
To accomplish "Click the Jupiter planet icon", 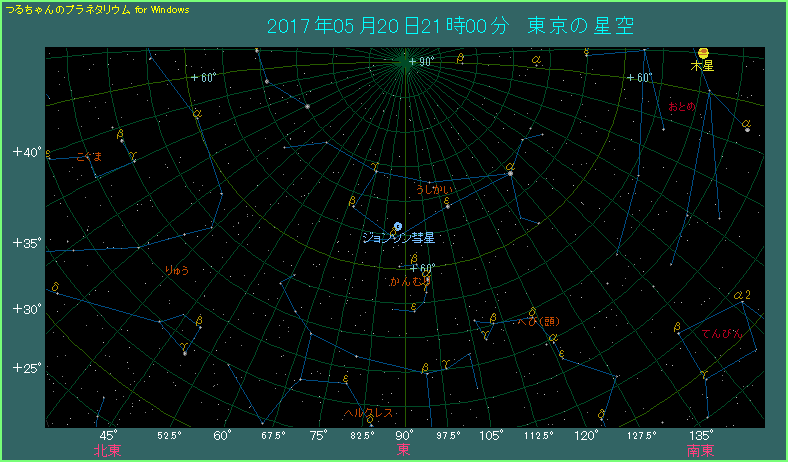I will click(x=704, y=53).
